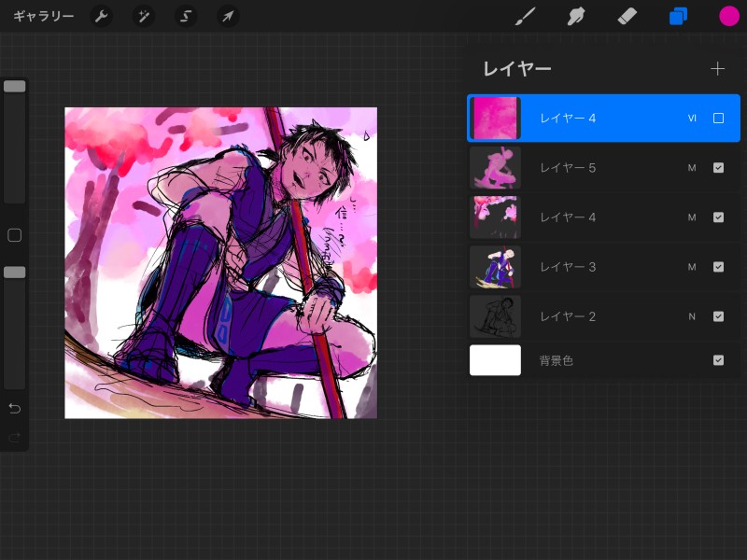Hide レイヤー 3

(x=718, y=267)
